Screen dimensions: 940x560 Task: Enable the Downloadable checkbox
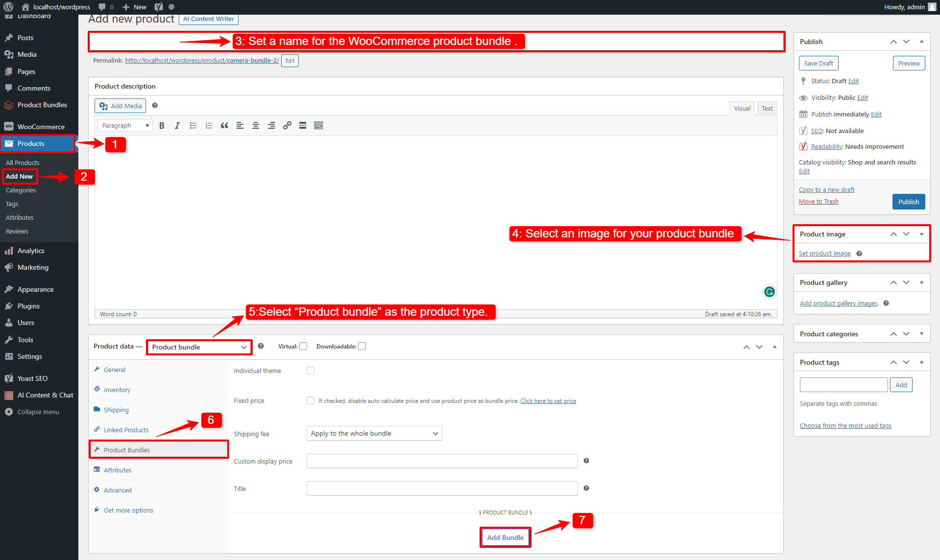pos(362,346)
